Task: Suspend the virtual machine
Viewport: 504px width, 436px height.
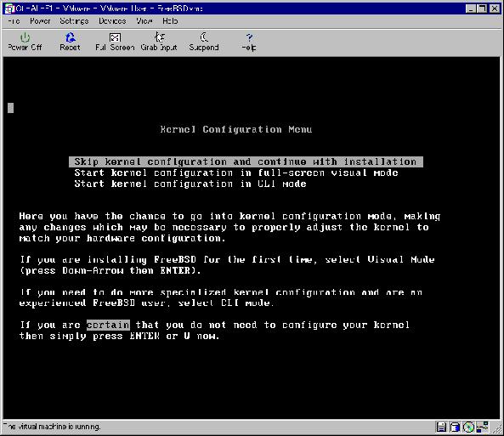Action: 204,42
